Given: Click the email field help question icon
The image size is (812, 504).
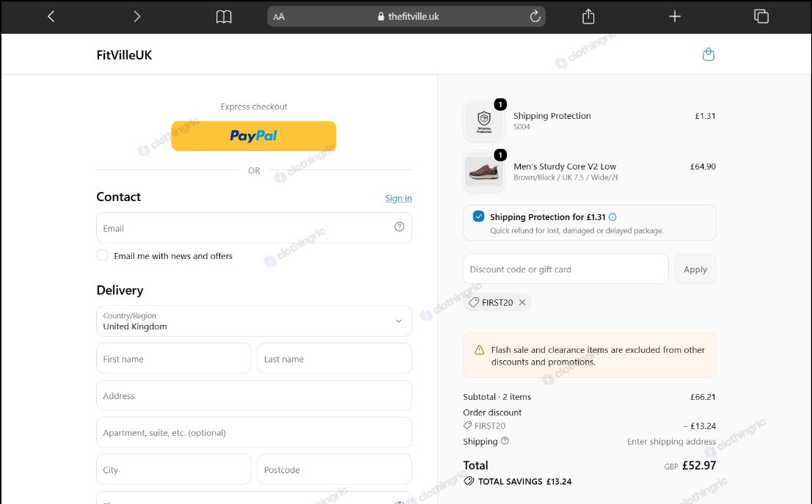Looking at the screenshot, I should [399, 227].
